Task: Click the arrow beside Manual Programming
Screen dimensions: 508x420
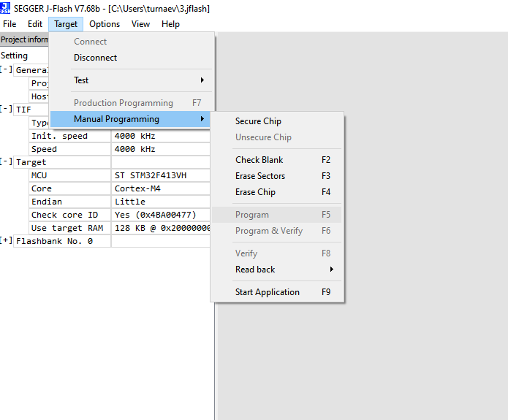Action: pos(202,119)
